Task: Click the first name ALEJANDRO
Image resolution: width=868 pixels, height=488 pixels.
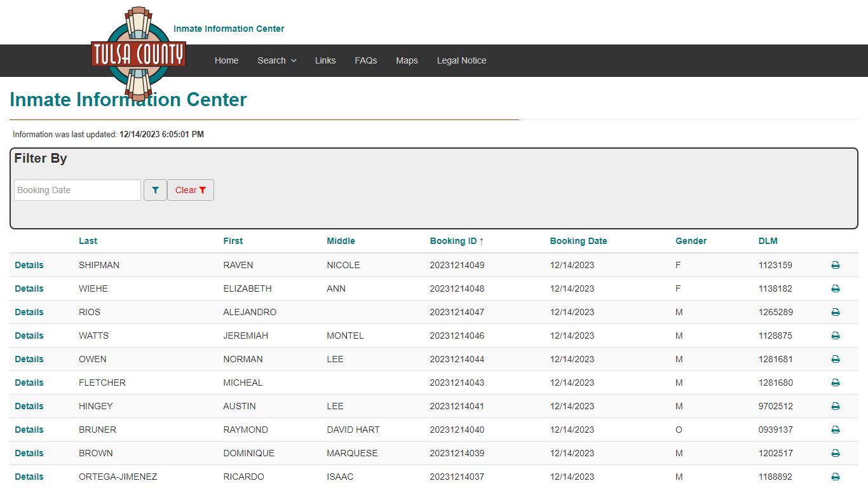Action: (x=250, y=312)
